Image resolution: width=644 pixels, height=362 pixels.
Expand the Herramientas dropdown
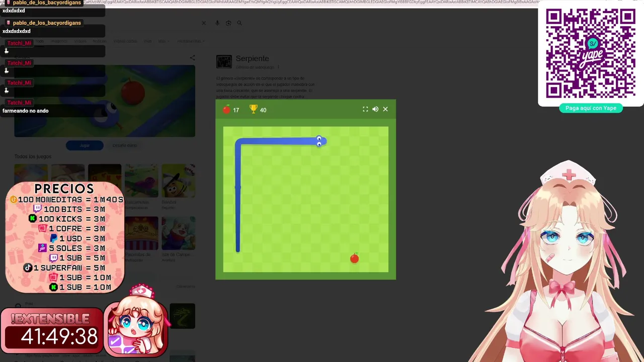[x=191, y=41]
